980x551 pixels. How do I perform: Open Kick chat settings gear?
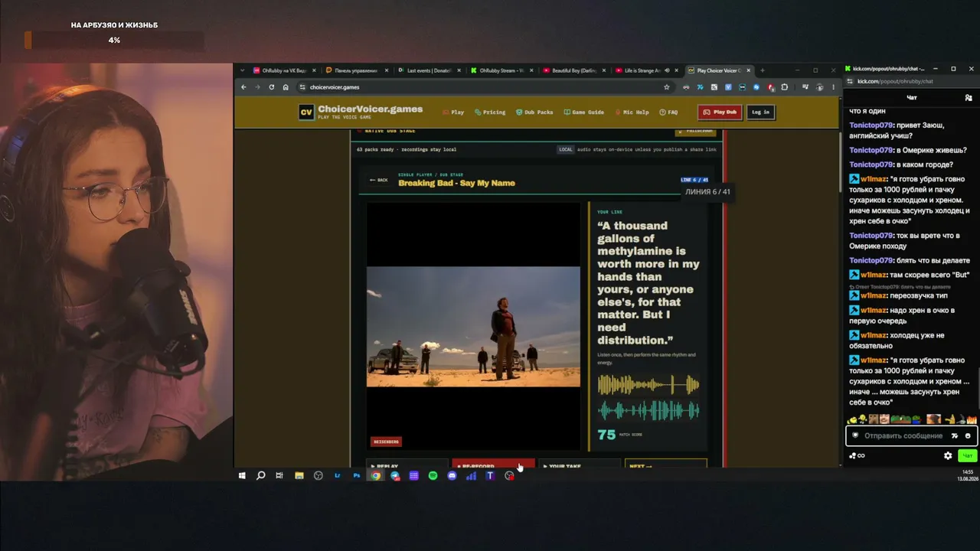[948, 456]
